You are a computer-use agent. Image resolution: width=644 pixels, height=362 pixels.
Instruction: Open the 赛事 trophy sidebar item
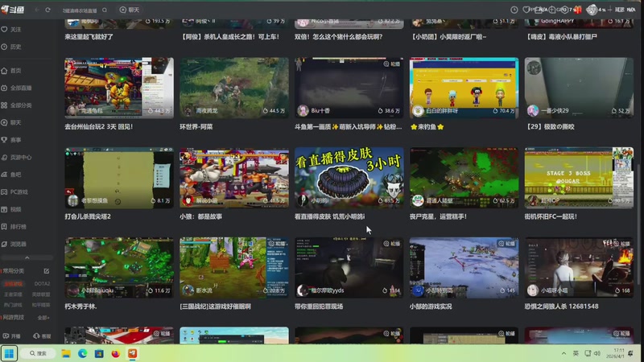point(11,140)
